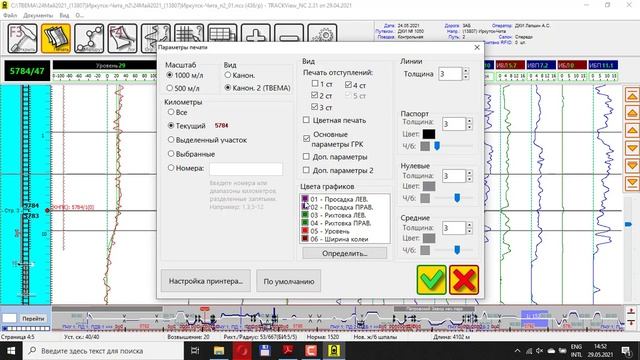Click the minus toolbar icon
This screenshot has width=640, height=360.
point(289,33)
